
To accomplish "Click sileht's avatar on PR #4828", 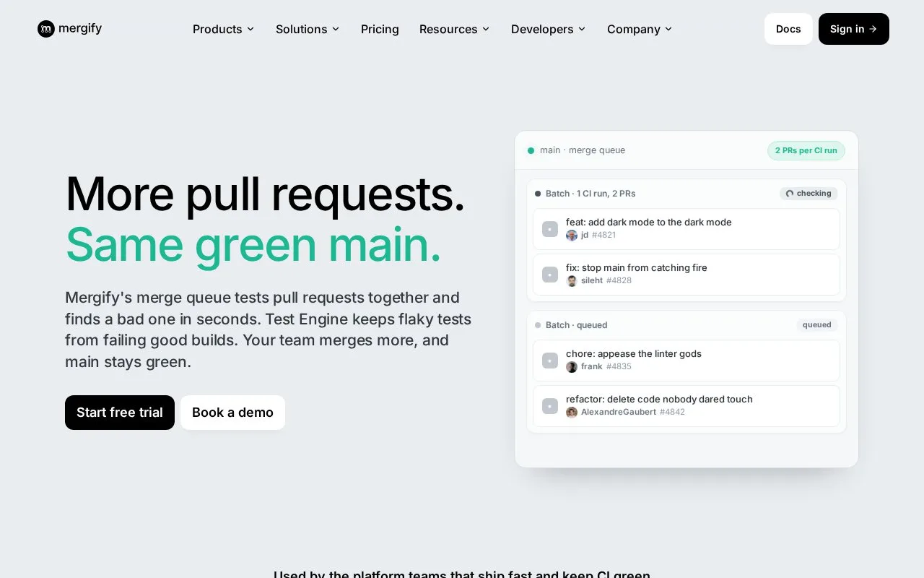I will point(572,281).
